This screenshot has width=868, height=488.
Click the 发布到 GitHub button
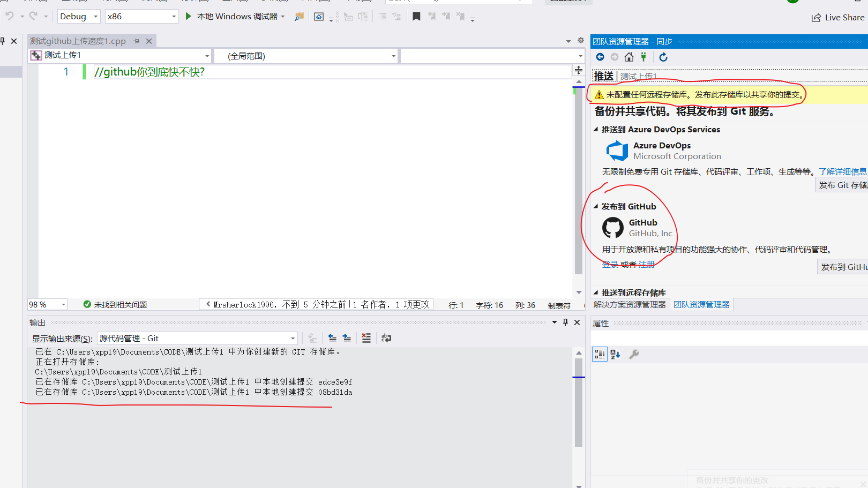pyautogui.click(x=843, y=267)
